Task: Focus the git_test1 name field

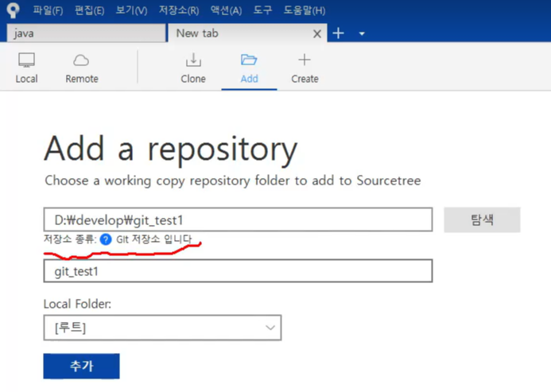Action: click(x=238, y=271)
